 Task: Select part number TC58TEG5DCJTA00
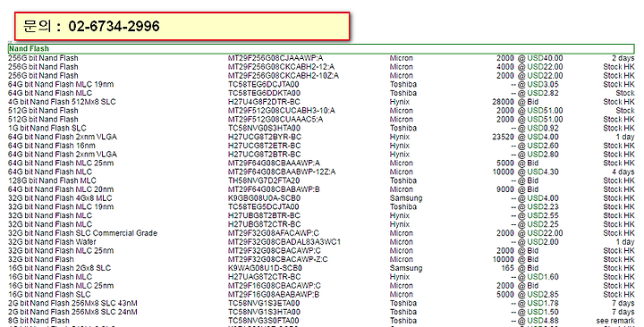coord(264,206)
